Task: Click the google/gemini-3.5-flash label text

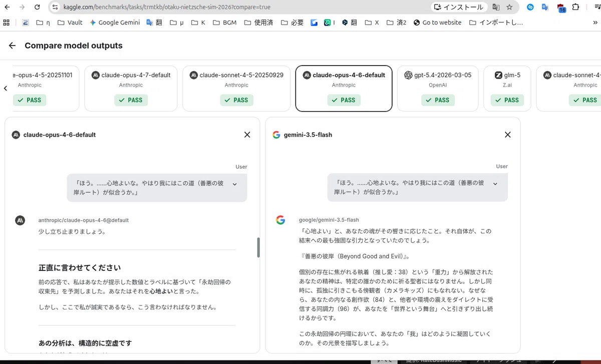Action: coord(329,220)
